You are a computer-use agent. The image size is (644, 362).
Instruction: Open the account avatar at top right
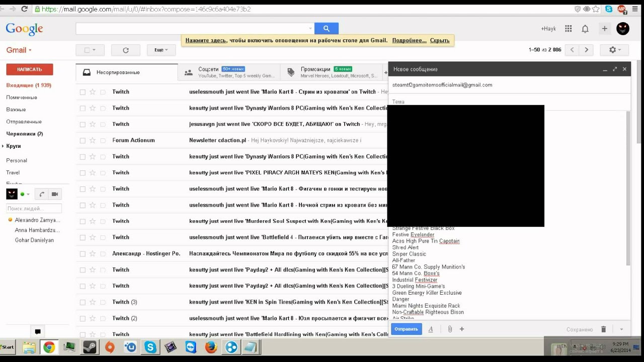click(x=623, y=29)
